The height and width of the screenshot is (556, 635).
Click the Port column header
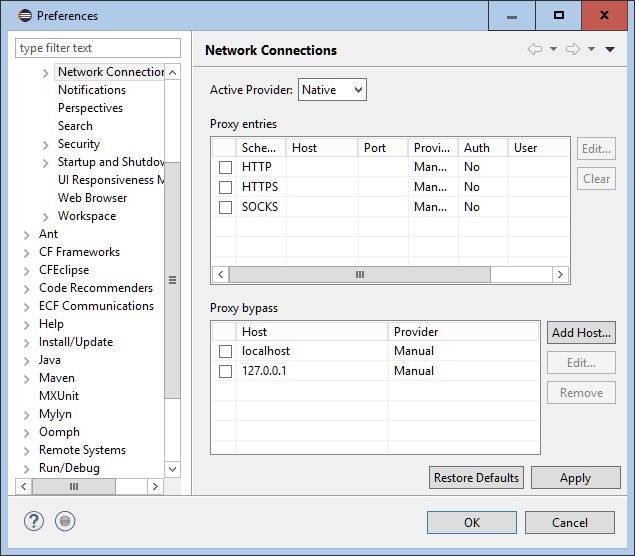click(x=383, y=148)
